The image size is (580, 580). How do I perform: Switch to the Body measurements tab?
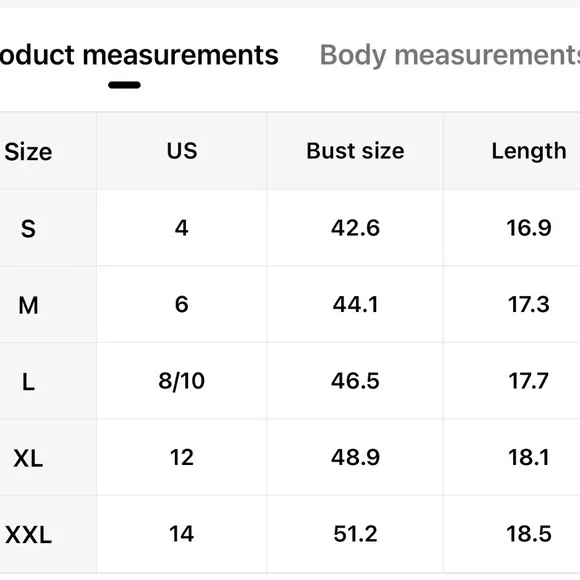[449, 55]
